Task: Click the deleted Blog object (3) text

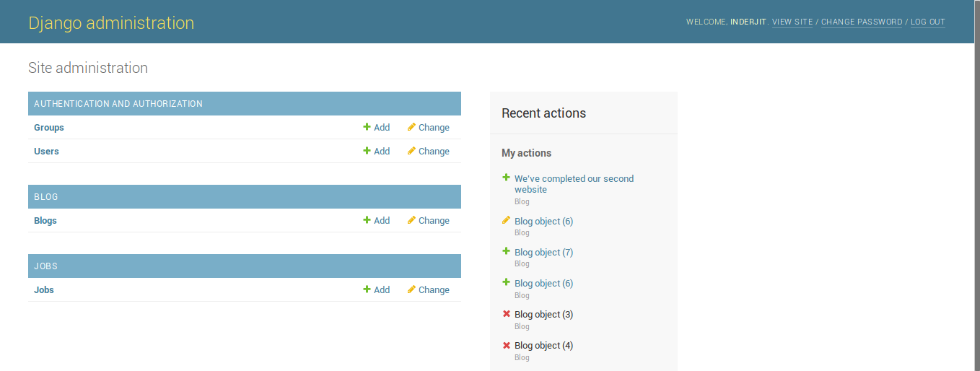Action: pos(543,315)
